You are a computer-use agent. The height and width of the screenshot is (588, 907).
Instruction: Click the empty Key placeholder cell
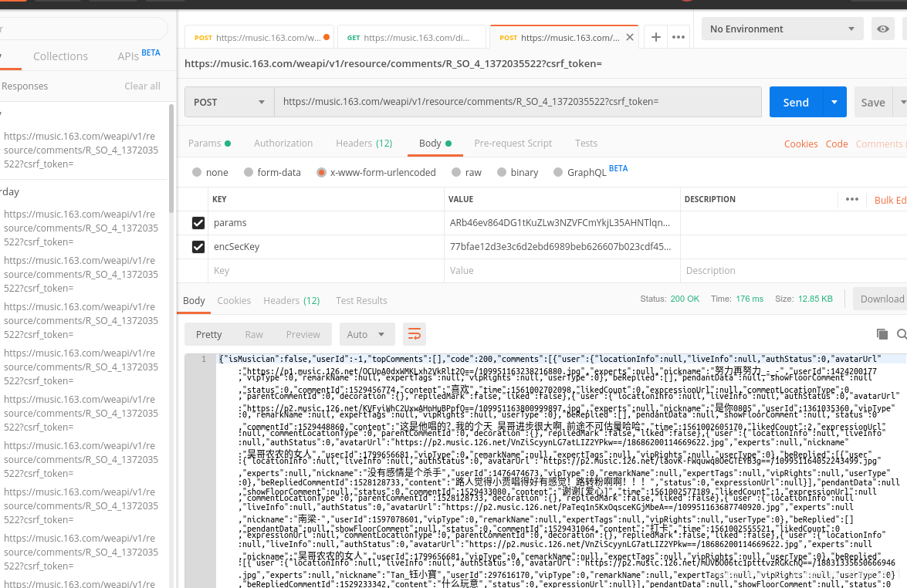click(326, 271)
